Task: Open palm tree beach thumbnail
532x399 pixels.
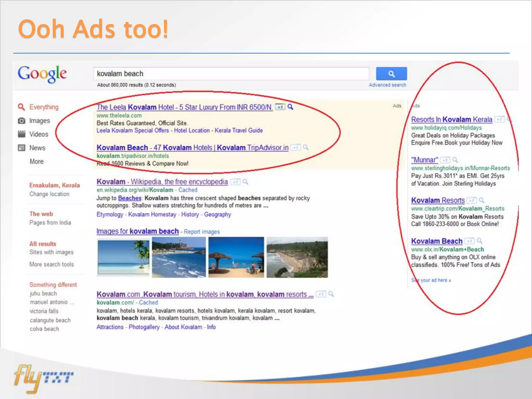Action: pyautogui.click(x=123, y=257)
